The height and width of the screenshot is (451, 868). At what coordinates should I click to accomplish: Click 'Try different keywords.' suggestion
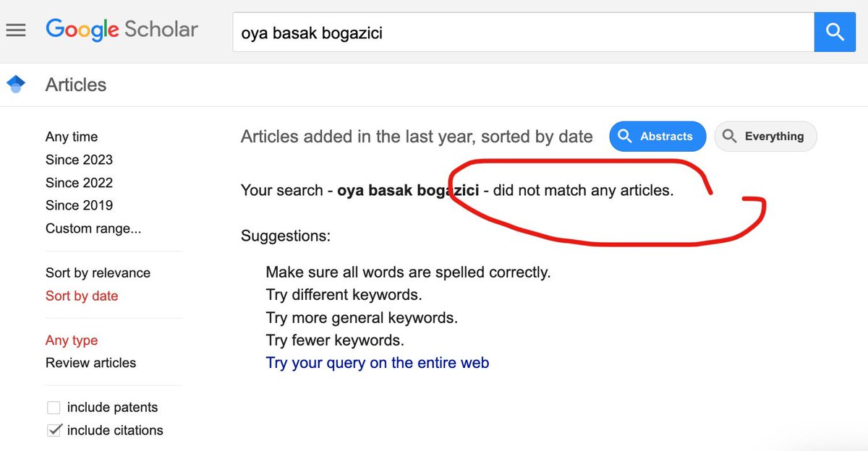pyautogui.click(x=344, y=295)
